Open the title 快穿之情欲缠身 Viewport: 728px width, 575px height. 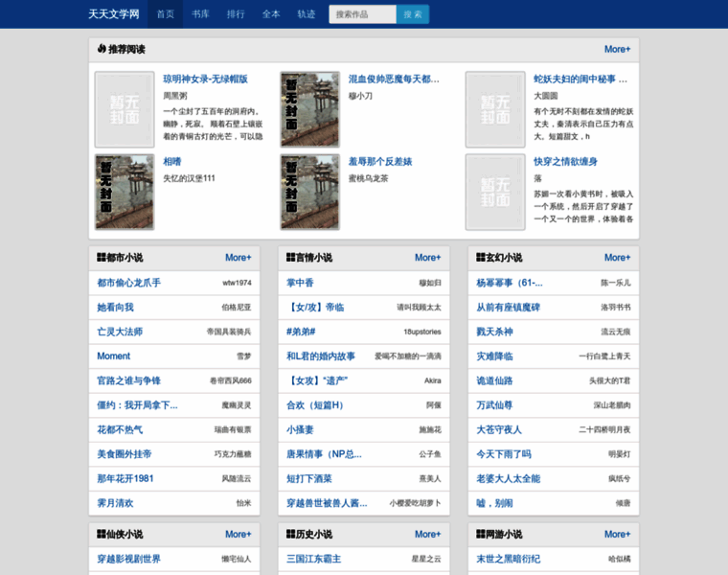pyautogui.click(x=565, y=162)
